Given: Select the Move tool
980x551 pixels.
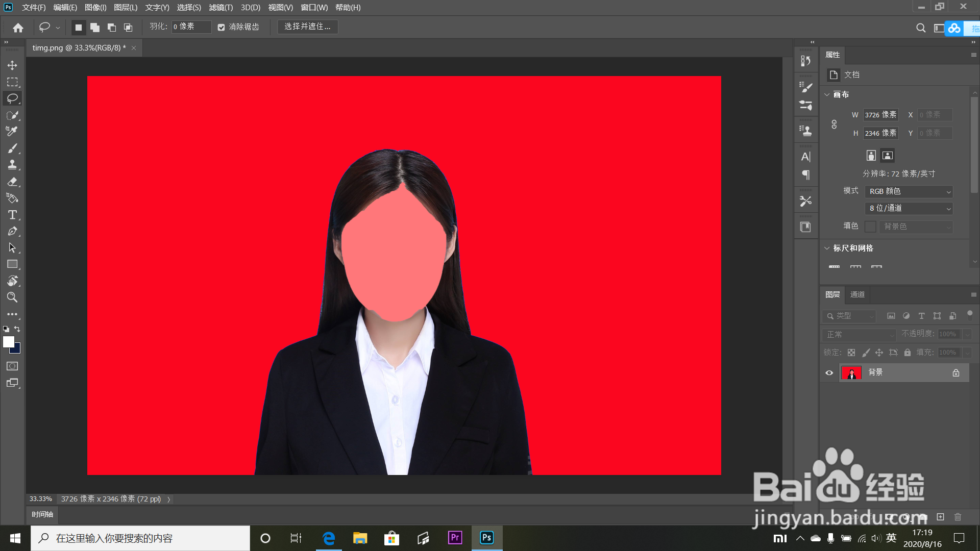Looking at the screenshot, I should coord(12,65).
